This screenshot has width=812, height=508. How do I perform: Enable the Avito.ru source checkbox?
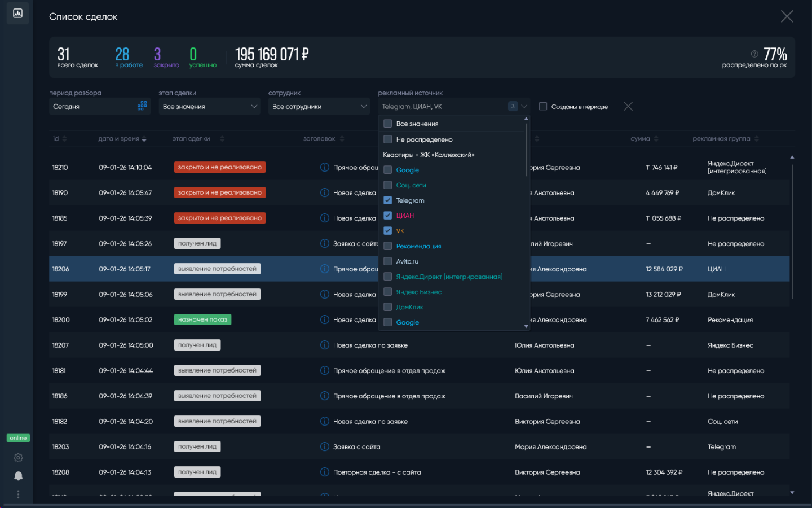click(388, 261)
